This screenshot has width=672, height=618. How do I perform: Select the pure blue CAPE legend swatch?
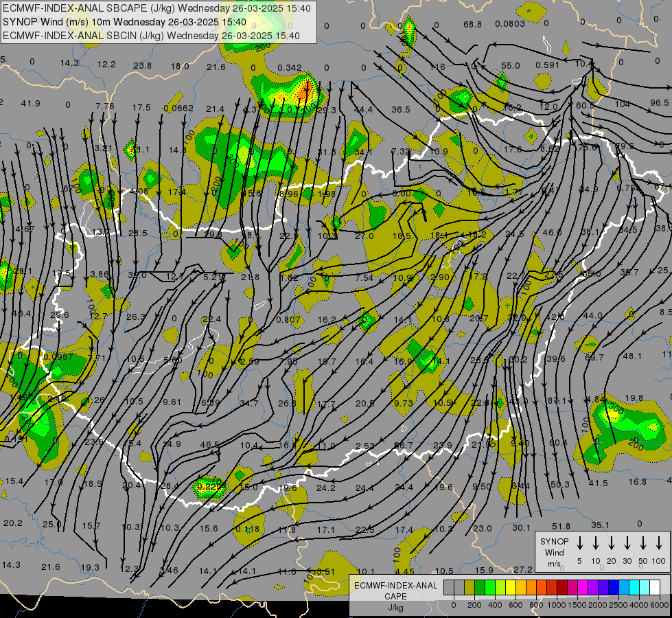tap(613, 588)
